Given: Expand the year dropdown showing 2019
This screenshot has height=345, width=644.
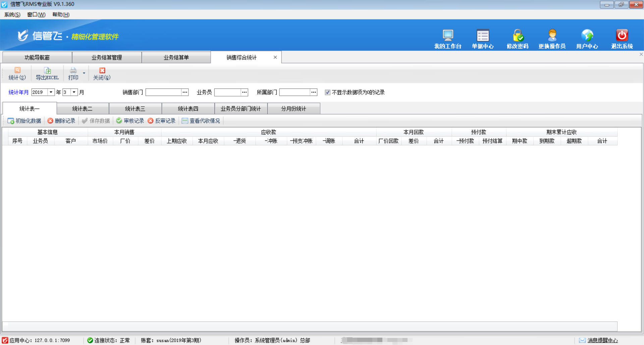Looking at the screenshot, I should [51, 92].
